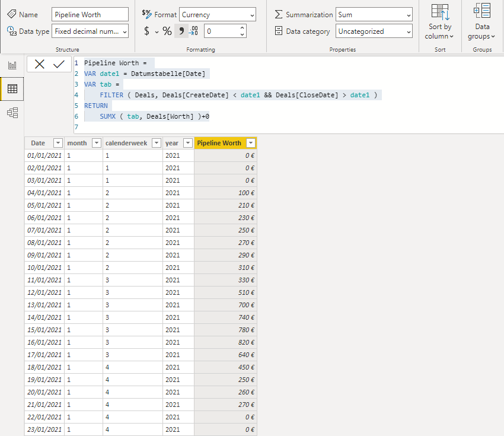
Task: Select the year column header
Action: tap(172, 144)
